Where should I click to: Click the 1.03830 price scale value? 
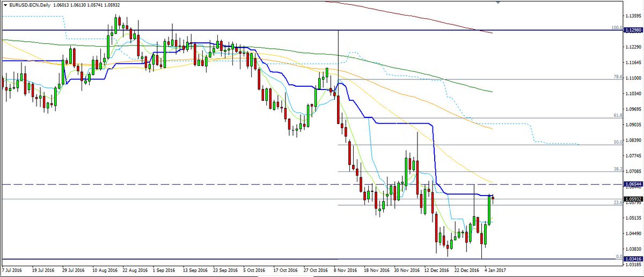coord(633,249)
